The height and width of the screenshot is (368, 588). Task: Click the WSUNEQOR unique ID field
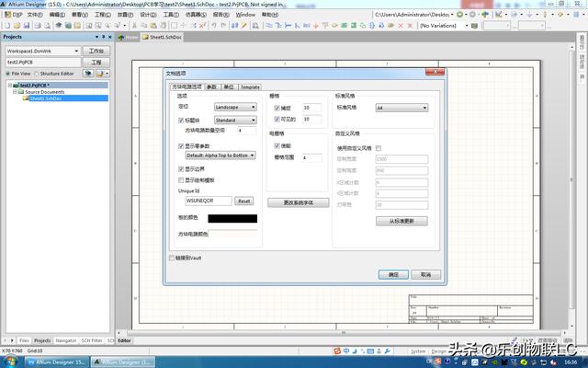click(x=209, y=201)
